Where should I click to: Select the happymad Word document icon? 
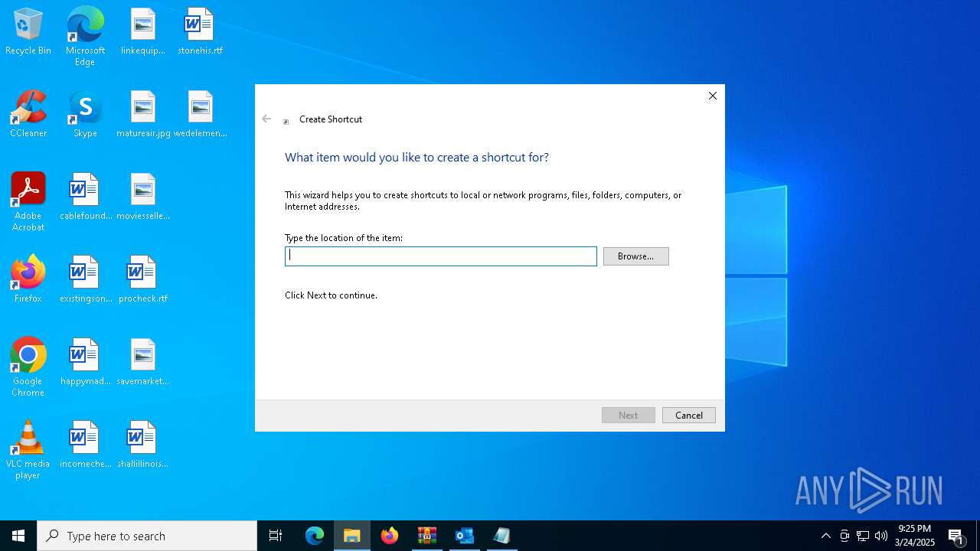pos(85,362)
